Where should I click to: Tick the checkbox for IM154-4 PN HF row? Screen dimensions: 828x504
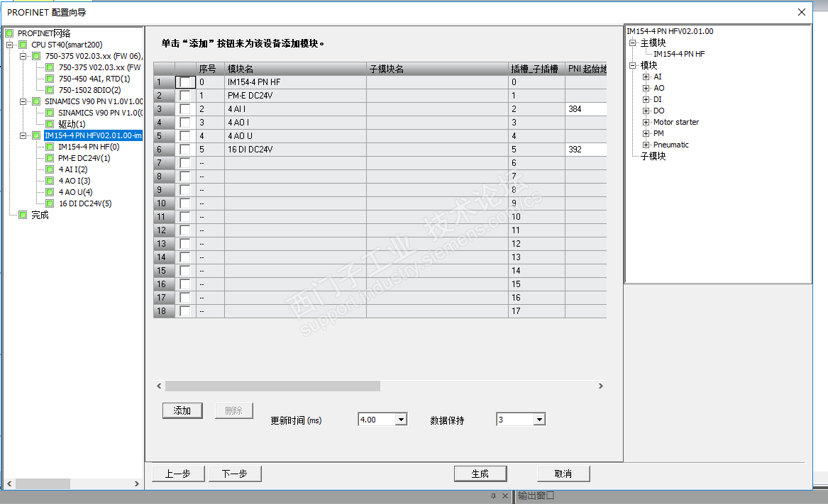point(184,82)
